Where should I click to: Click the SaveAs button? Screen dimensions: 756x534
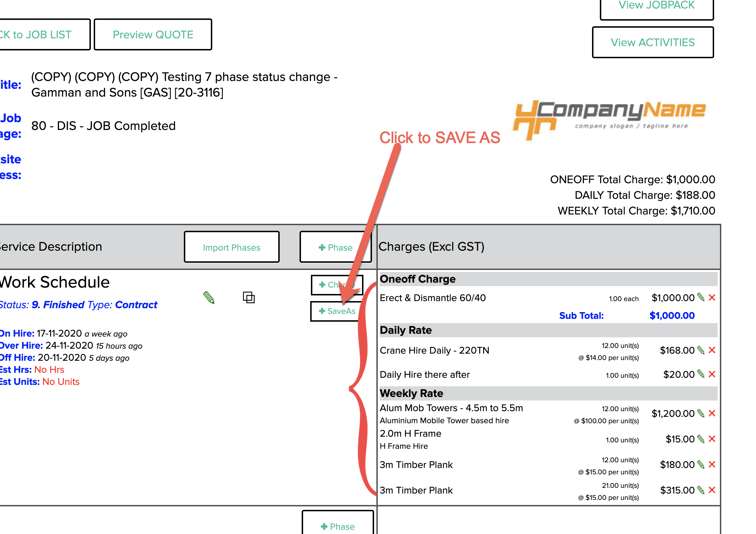click(x=336, y=311)
